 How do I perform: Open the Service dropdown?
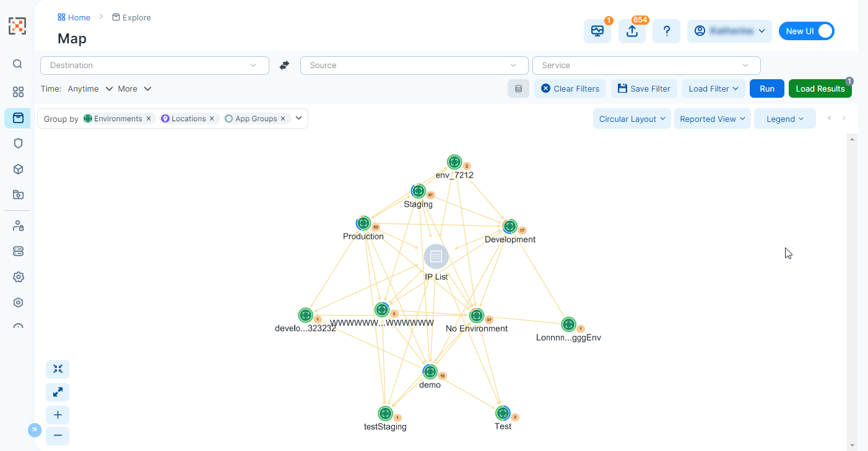pos(646,65)
